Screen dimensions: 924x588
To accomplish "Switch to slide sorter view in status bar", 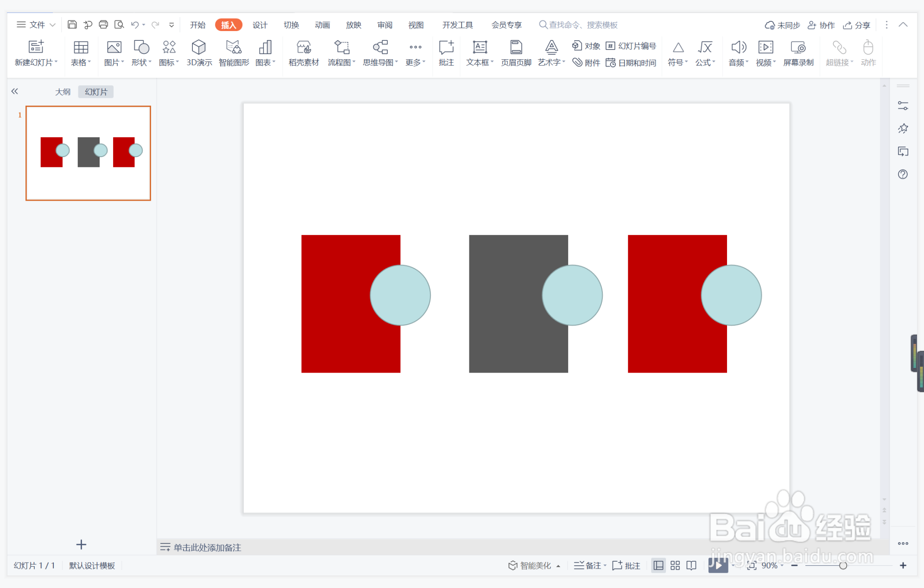I will [675, 565].
